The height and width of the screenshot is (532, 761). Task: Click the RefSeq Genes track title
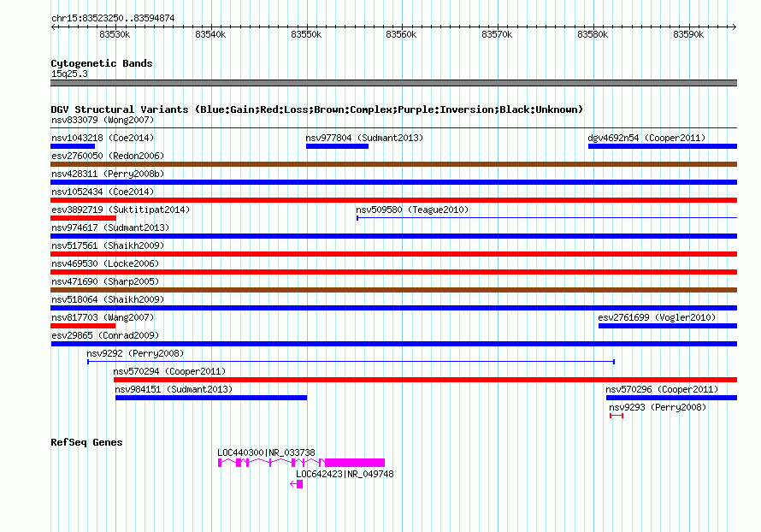[x=86, y=442]
